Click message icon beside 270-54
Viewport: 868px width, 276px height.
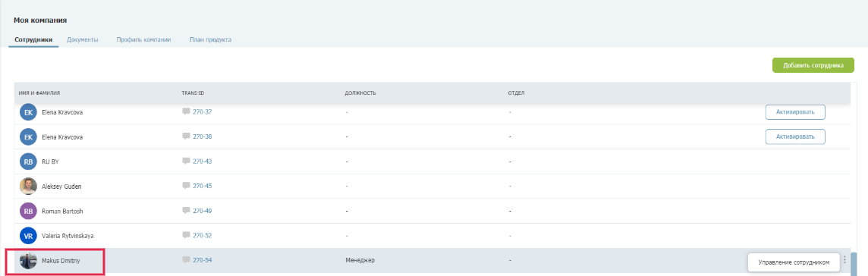coord(186,260)
